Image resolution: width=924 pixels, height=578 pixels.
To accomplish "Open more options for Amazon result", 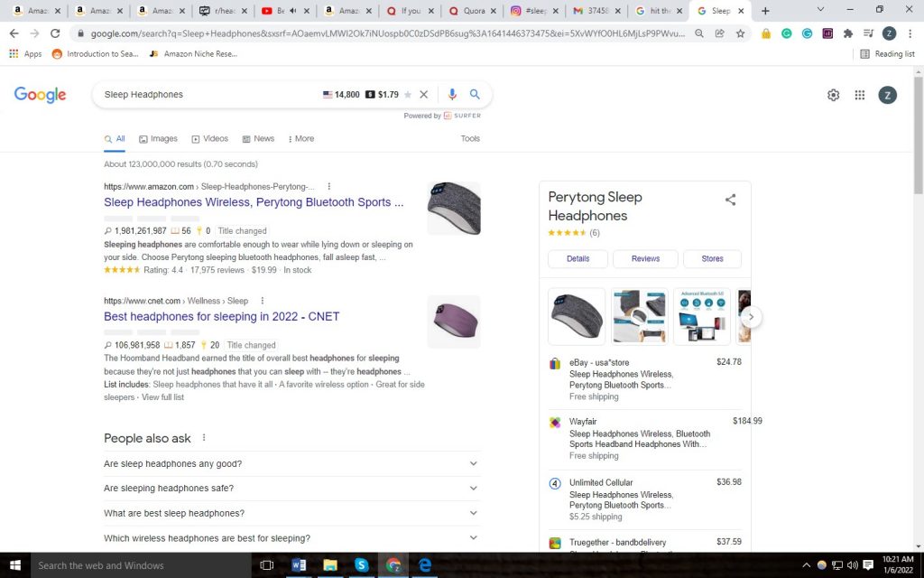I will pos(328,186).
